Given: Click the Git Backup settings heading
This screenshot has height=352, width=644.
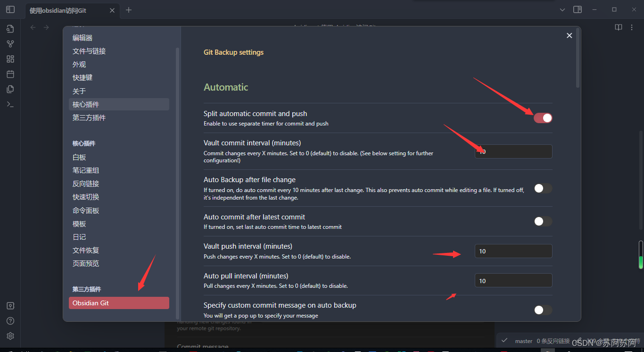Looking at the screenshot, I should tap(233, 52).
